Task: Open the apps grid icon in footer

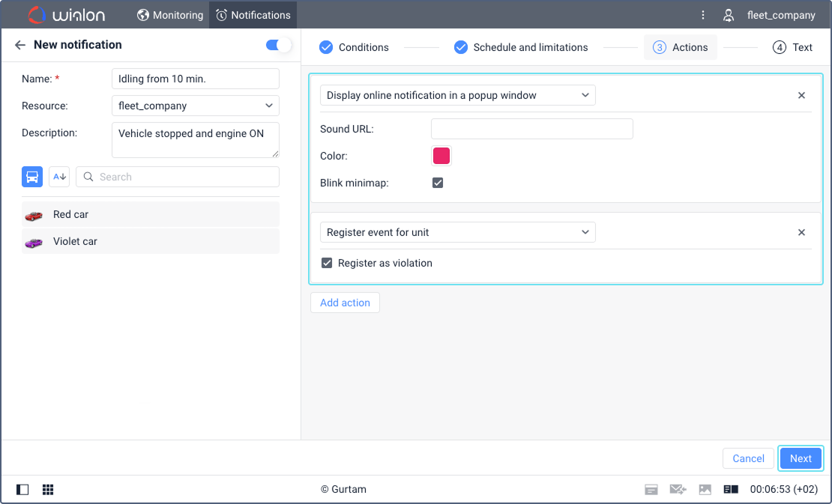Action: click(48, 490)
